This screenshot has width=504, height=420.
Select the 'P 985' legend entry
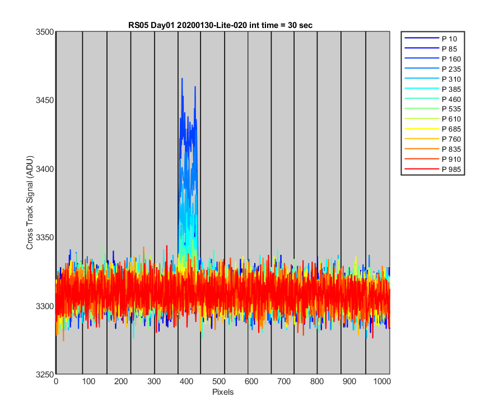(x=433, y=169)
